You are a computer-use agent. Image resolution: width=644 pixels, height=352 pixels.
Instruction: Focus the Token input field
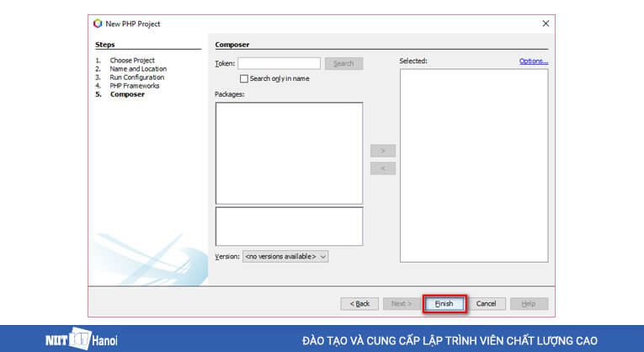(279, 63)
